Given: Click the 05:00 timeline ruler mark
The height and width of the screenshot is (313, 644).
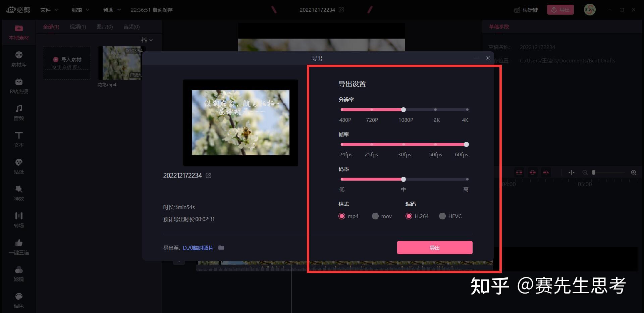Looking at the screenshot, I should click(x=585, y=184).
